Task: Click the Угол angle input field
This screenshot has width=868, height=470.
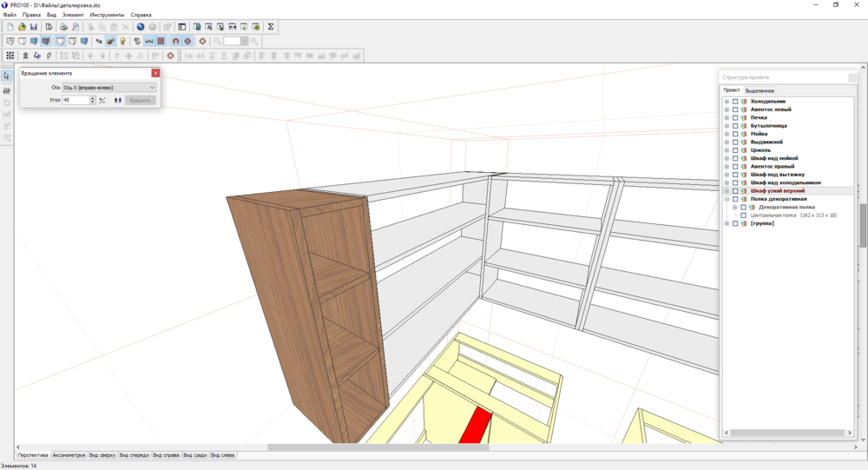Action: point(76,100)
